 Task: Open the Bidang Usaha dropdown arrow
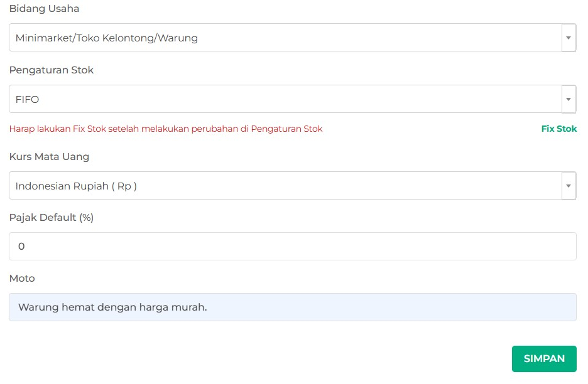568,38
